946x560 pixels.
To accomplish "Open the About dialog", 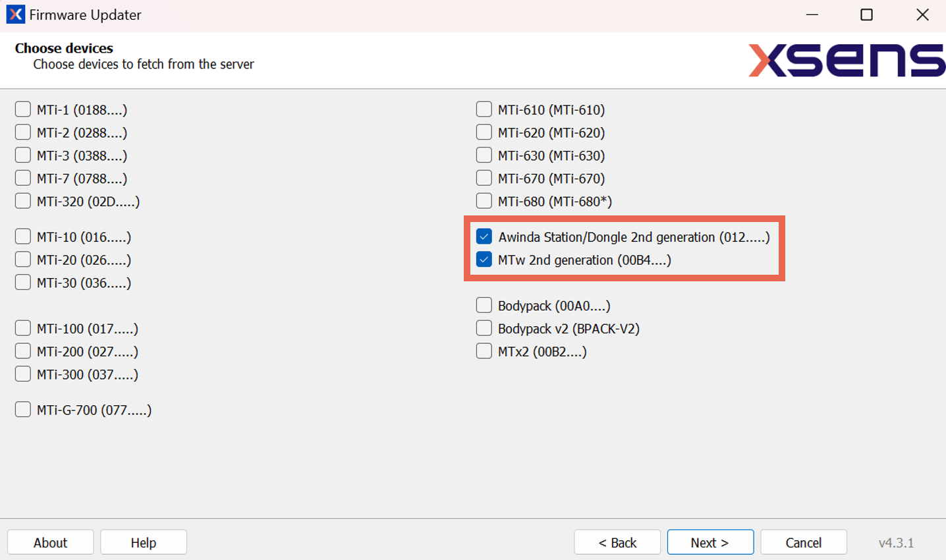I will tap(50, 542).
